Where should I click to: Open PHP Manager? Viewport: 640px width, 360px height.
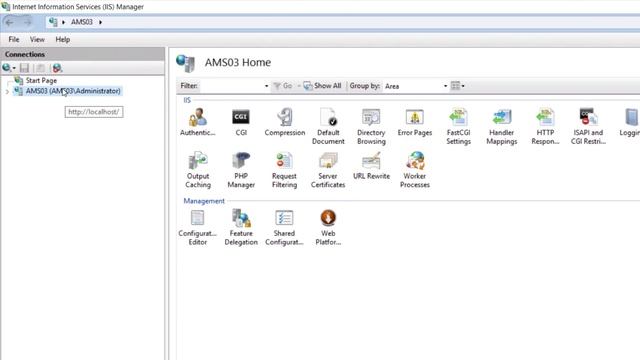click(241, 170)
